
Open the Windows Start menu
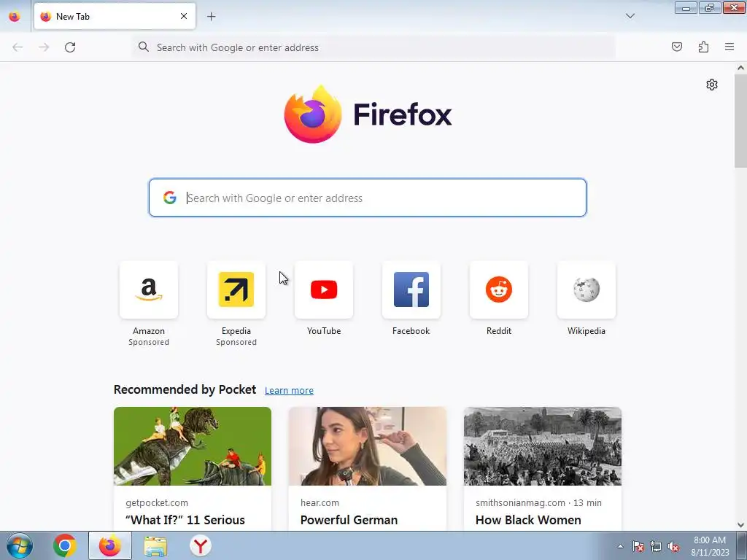20,545
